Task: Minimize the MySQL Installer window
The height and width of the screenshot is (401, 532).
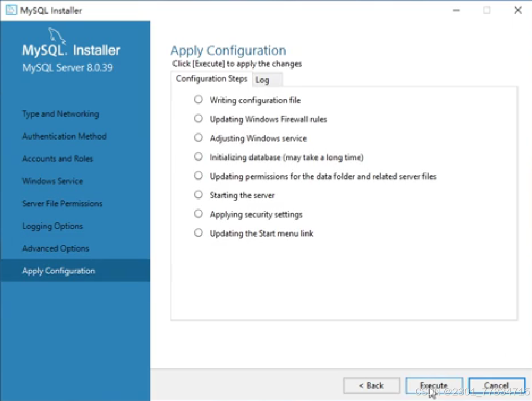Action: click(x=457, y=11)
